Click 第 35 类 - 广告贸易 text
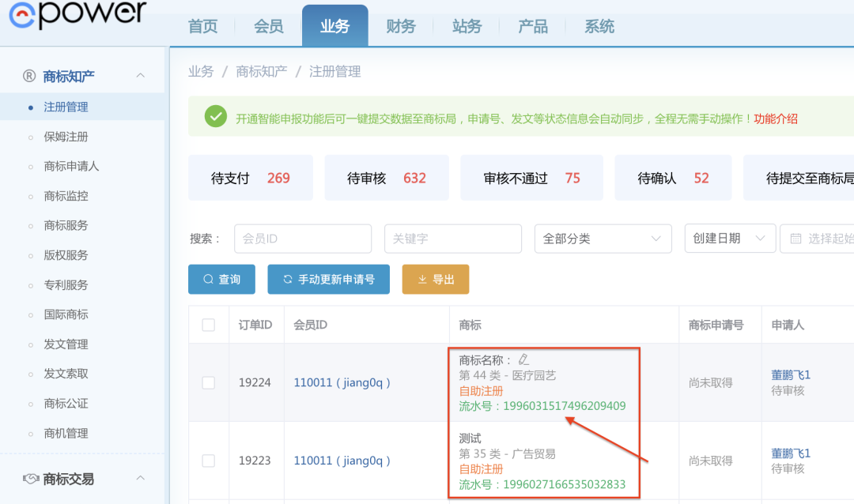 [x=507, y=454]
